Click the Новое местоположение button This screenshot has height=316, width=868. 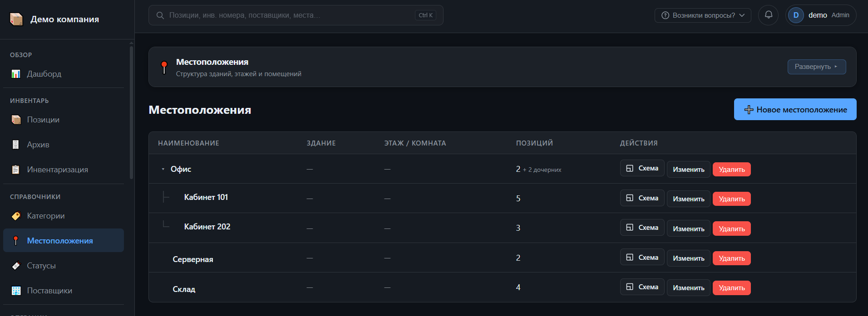[795, 109]
